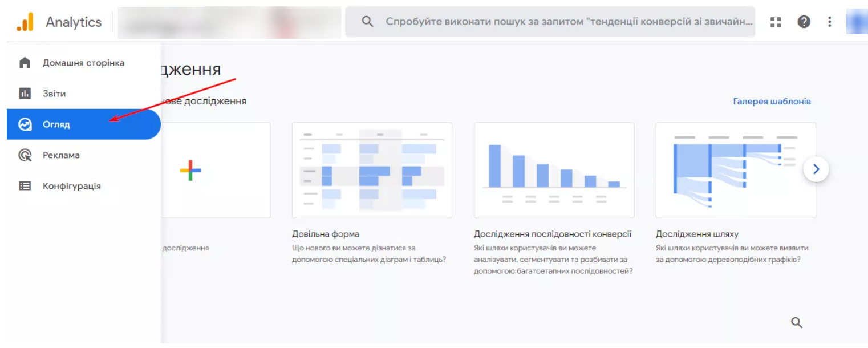
Task: Open the three-dot more options menu
Action: [830, 22]
